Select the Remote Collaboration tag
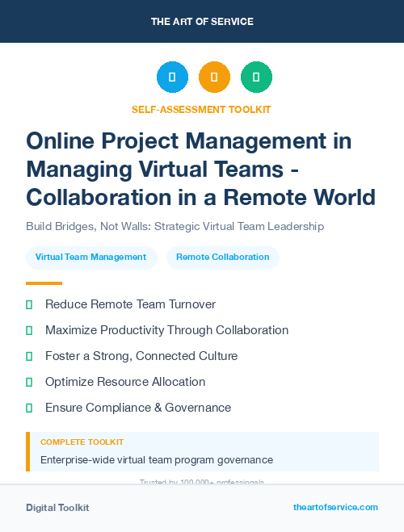 coord(223,258)
